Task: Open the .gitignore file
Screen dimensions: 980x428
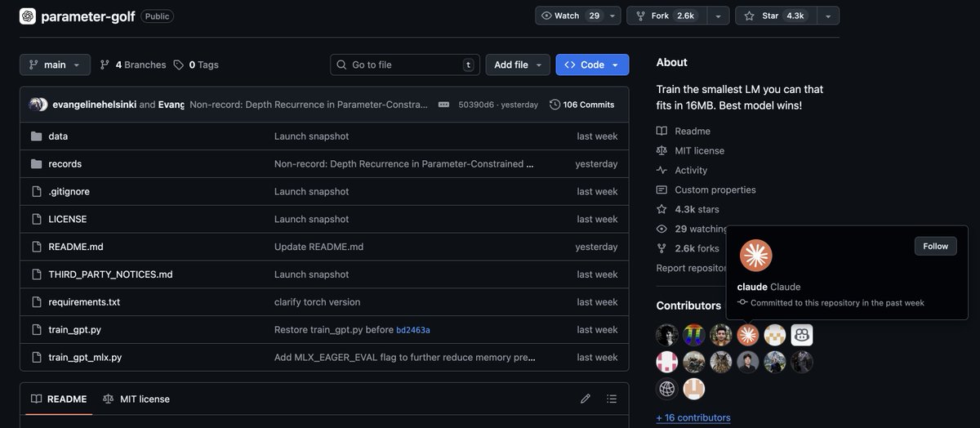Action: tap(69, 192)
